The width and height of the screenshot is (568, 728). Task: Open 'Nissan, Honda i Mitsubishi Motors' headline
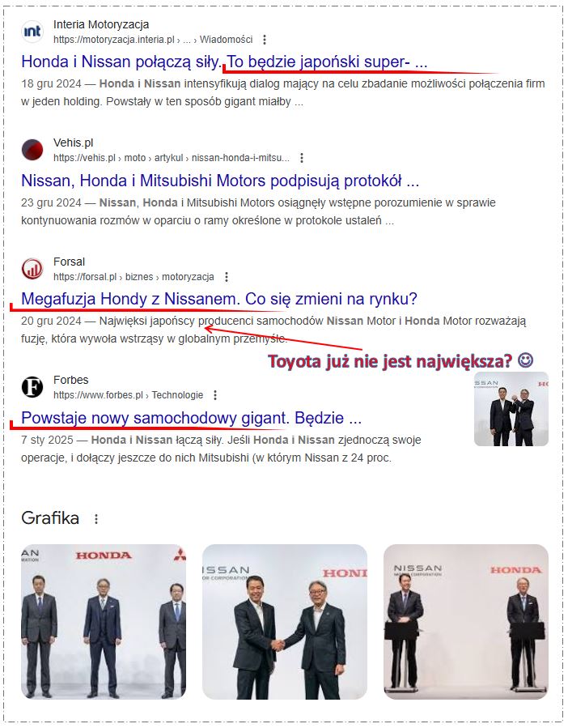(220, 180)
